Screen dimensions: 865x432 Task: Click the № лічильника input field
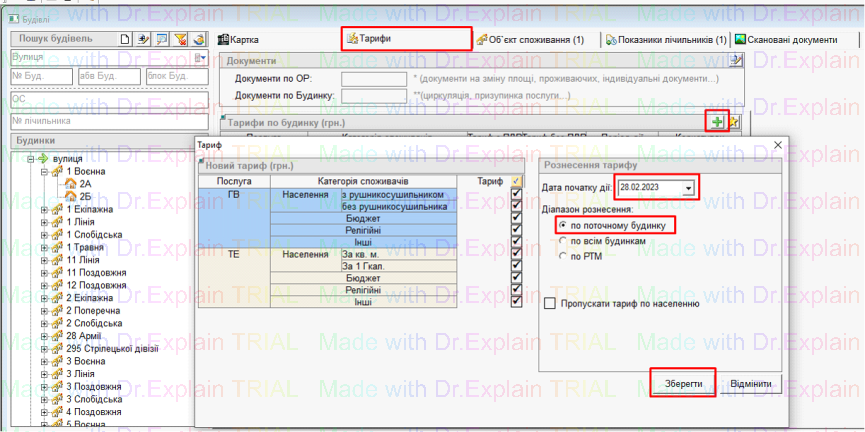tap(105, 120)
